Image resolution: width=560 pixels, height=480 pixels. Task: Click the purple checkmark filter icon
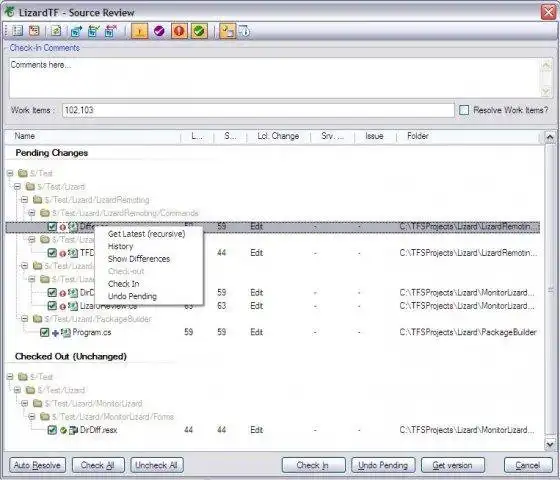(159, 31)
